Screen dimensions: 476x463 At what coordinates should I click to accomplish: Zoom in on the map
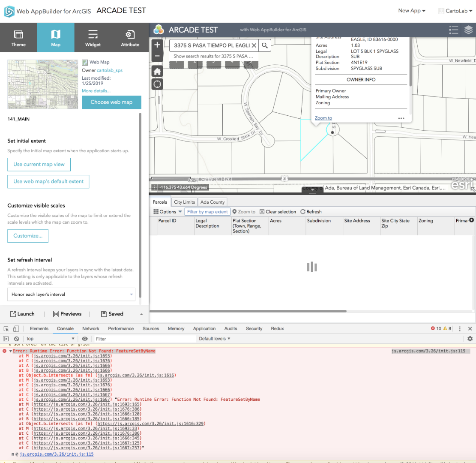pyautogui.click(x=157, y=45)
